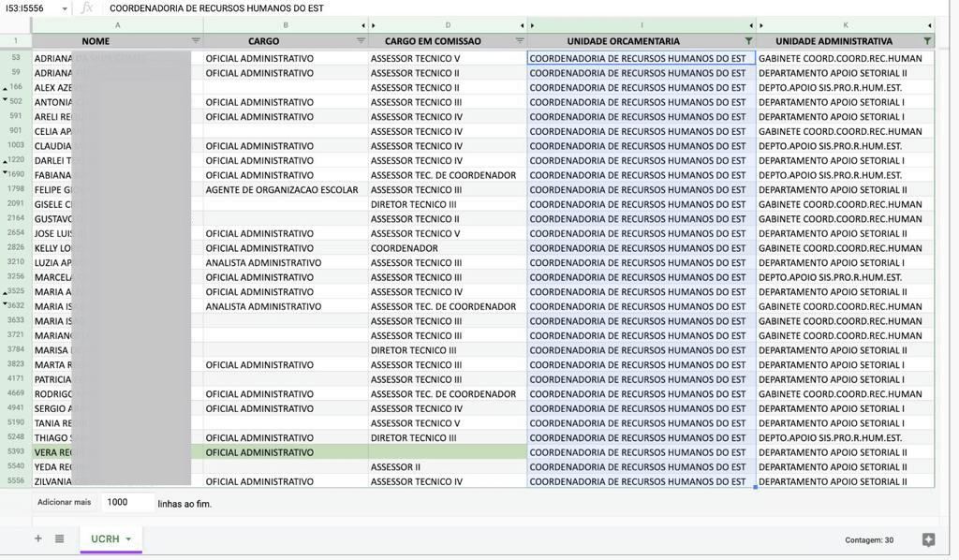This screenshot has width=959, height=560.
Task: Click the active filter on UNIDADE ORCAMENTARIA
Action: click(748, 41)
